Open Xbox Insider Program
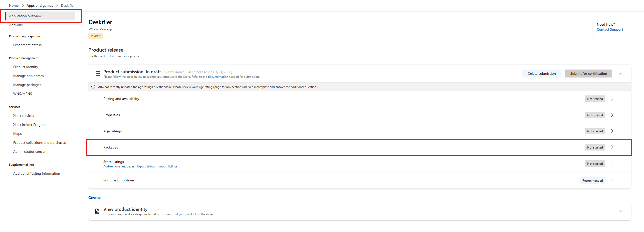Viewport: 644px width, 232px height. point(30,125)
